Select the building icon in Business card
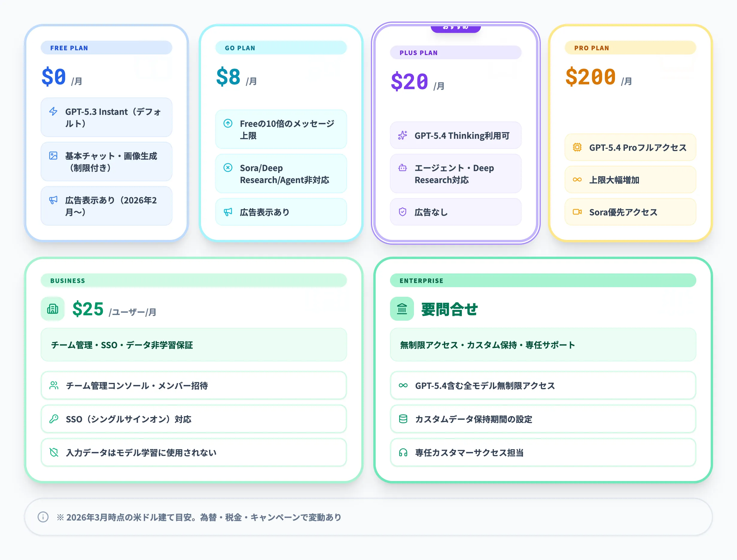The width and height of the screenshot is (737, 560). point(53,309)
